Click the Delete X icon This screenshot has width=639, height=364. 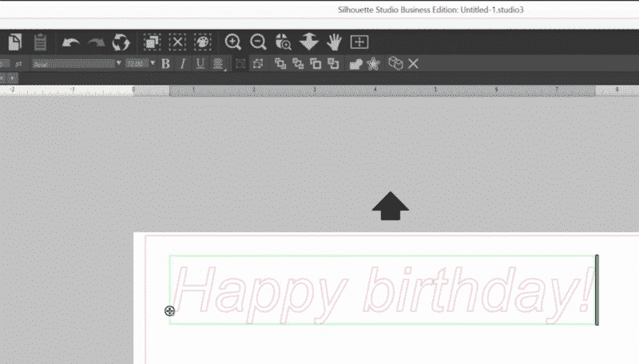click(x=413, y=64)
